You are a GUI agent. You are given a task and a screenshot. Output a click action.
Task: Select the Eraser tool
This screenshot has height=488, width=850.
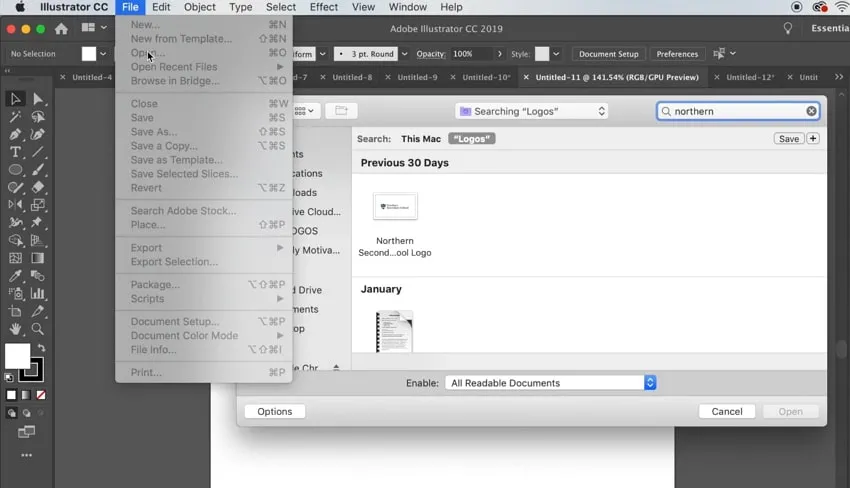[x=37, y=188]
